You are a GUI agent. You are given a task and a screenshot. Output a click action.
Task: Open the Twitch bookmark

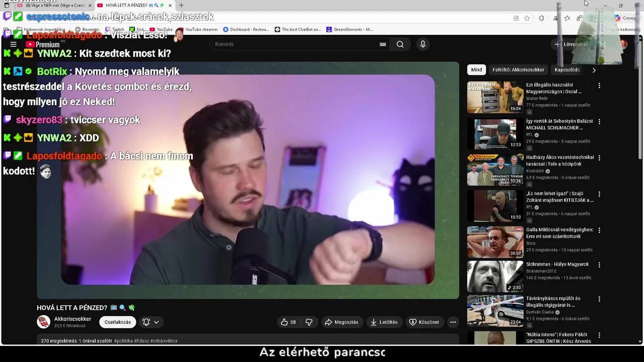coord(114,30)
